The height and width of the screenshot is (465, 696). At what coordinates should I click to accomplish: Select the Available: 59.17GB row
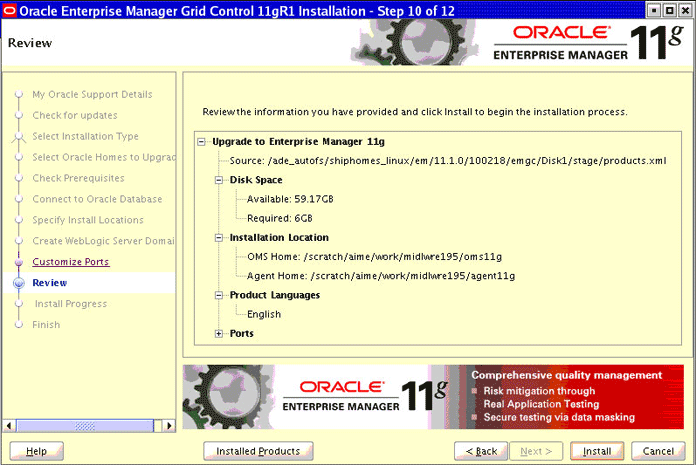290,199
